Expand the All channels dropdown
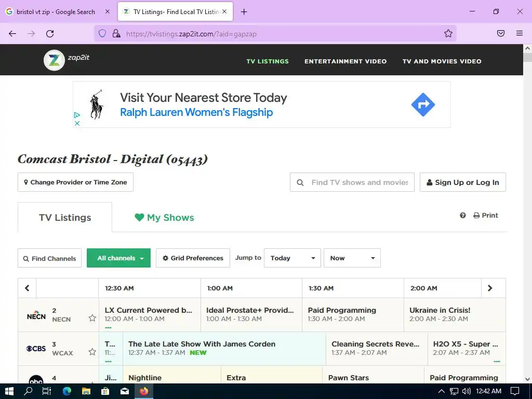 click(x=119, y=258)
